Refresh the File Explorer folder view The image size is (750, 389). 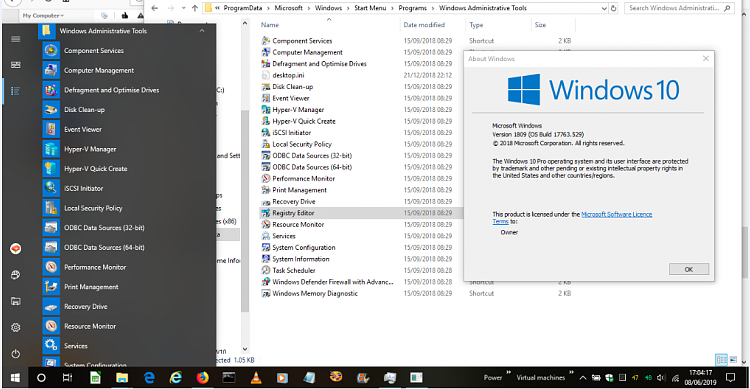pos(614,8)
